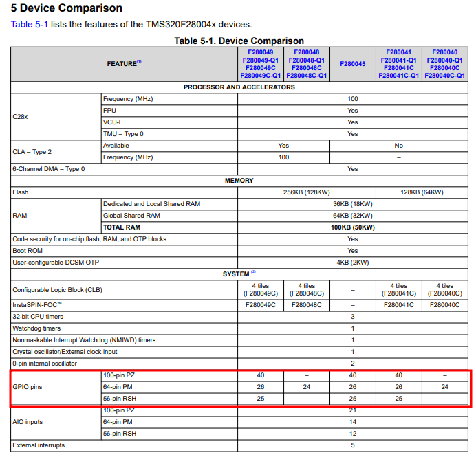476x457 pixels.
Task: Open the F280049-Q1 device link
Action: click(260, 60)
